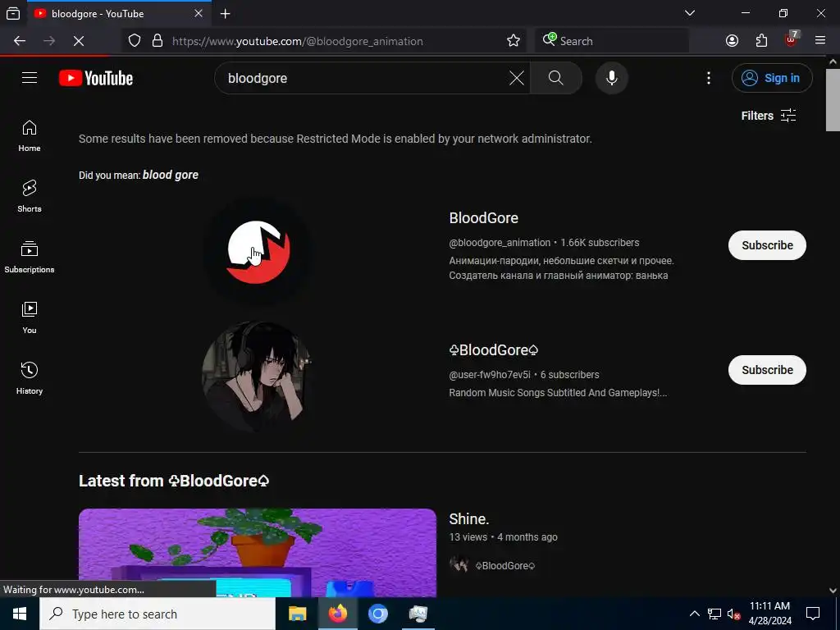
Task: Click the BloodGore red-white avatar
Action: pos(258,250)
